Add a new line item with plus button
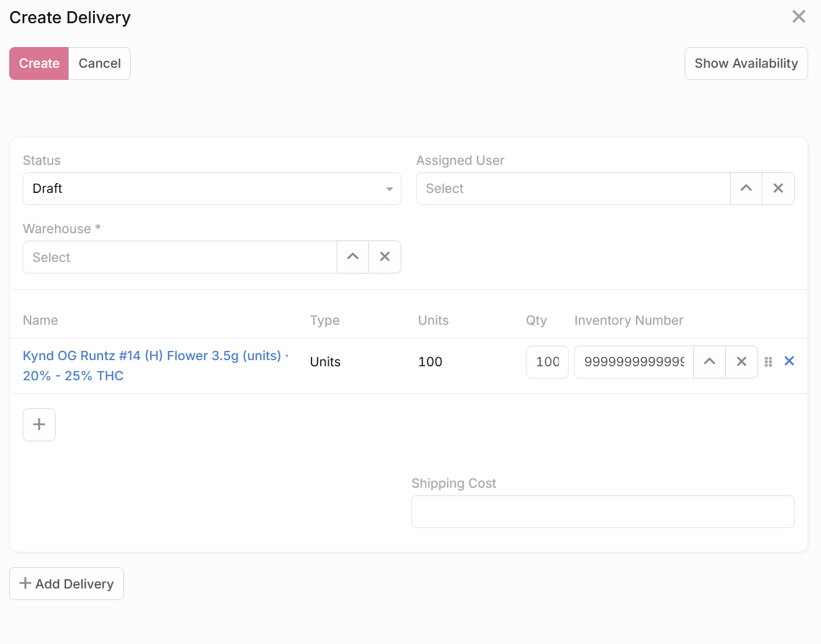This screenshot has width=821, height=644. click(x=39, y=425)
